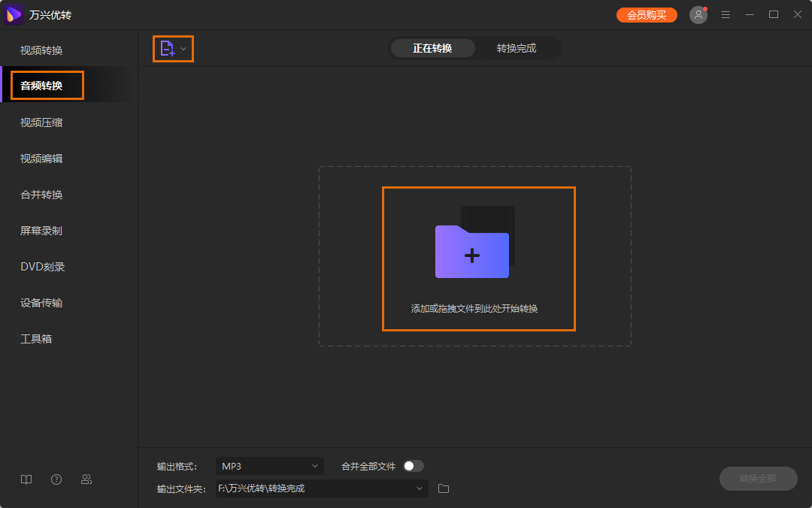Open the add-file dropdown arrow in toolbar
Image resolution: width=812 pixels, height=508 pixels.
[181, 48]
